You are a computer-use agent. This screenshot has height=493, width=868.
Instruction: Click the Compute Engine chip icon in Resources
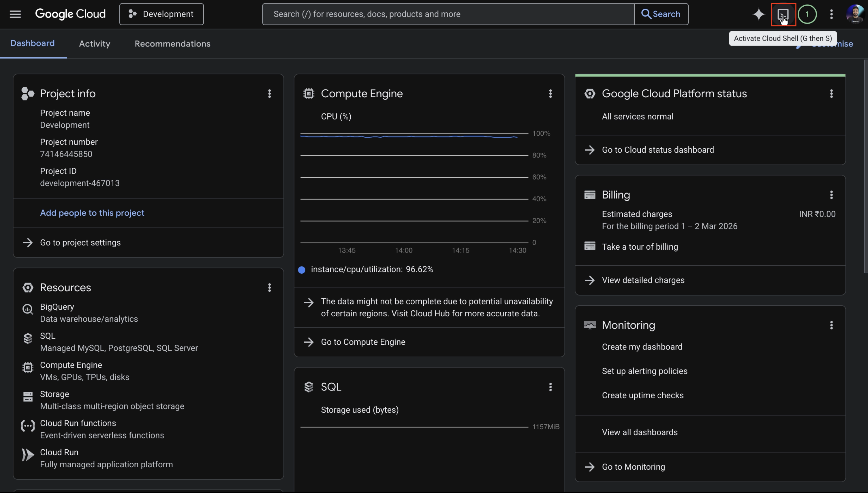click(x=28, y=367)
